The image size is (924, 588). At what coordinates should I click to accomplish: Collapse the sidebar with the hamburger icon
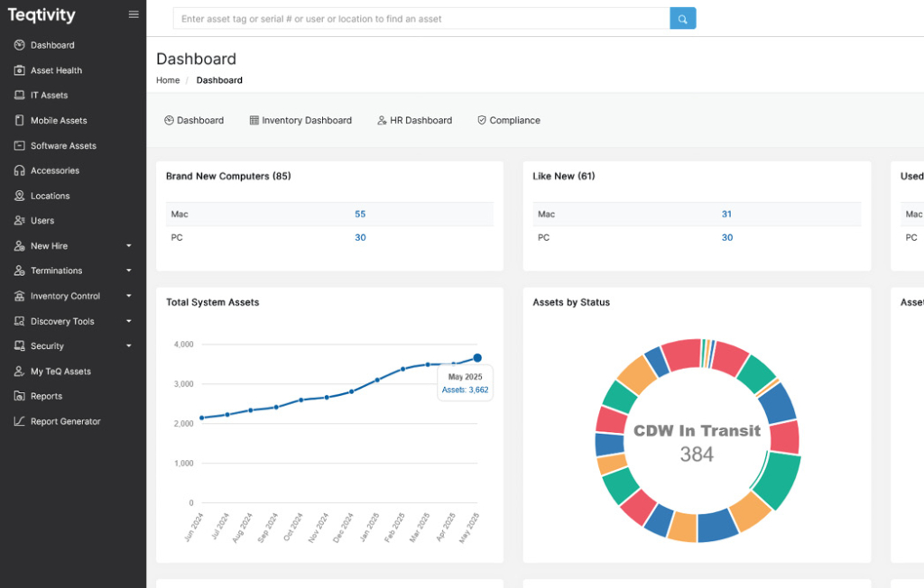tap(134, 14)
